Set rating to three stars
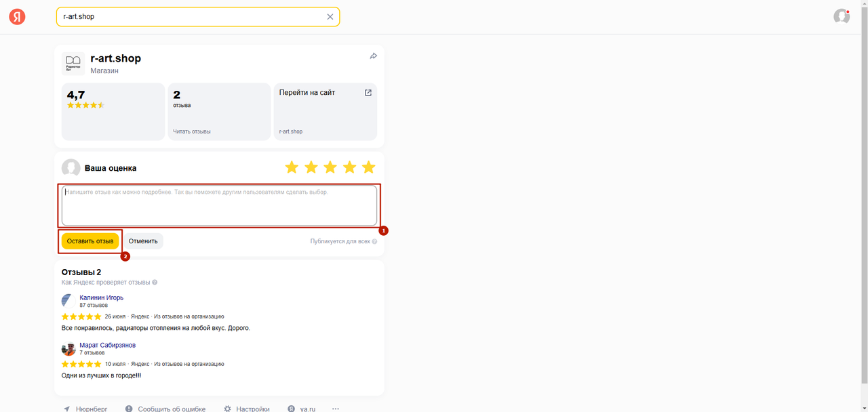Viewport: 868px width, 412px height. [330, 167]
